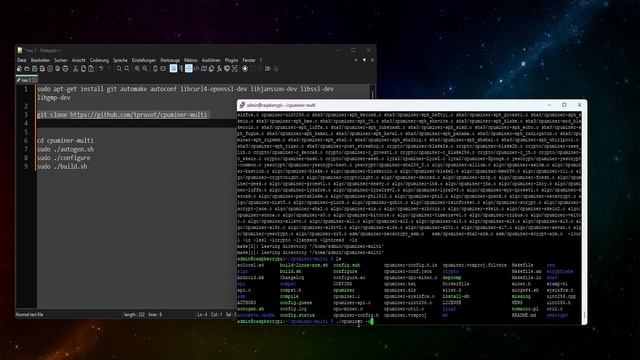The width and height of the screenshot is (640, 360).
Task: Click the Run macro multiple times icon
Action: tap(268, 69)
